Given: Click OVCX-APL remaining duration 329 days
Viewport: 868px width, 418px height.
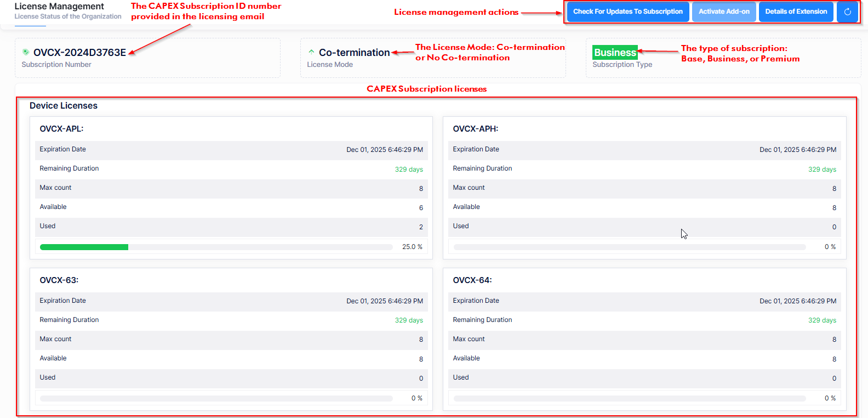Looking at the screenshot, I should coord(408,170).
